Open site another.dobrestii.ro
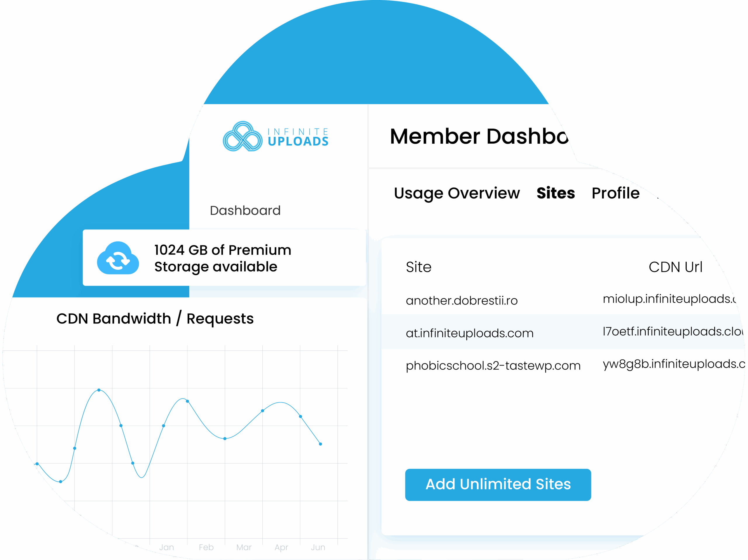 click(461, 300)
